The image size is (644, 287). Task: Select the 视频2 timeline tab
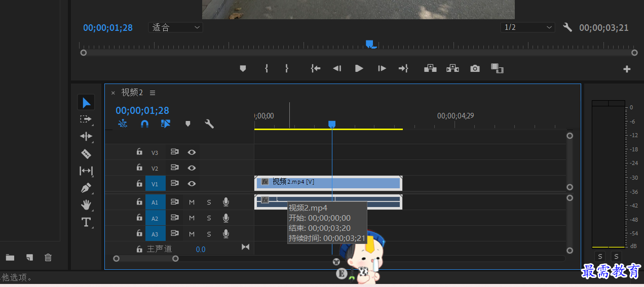coord(132,93)
